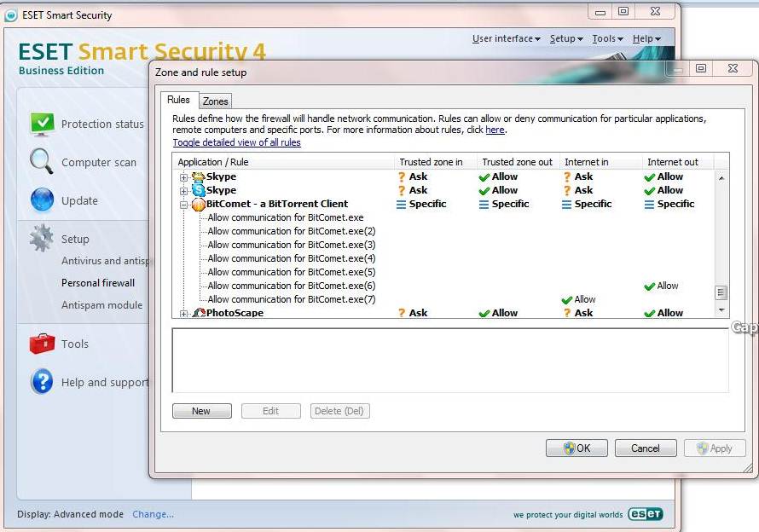The image size is (759, 532).
Task: Click Toggle detailed view of all rules
Action: click(237, 142)
